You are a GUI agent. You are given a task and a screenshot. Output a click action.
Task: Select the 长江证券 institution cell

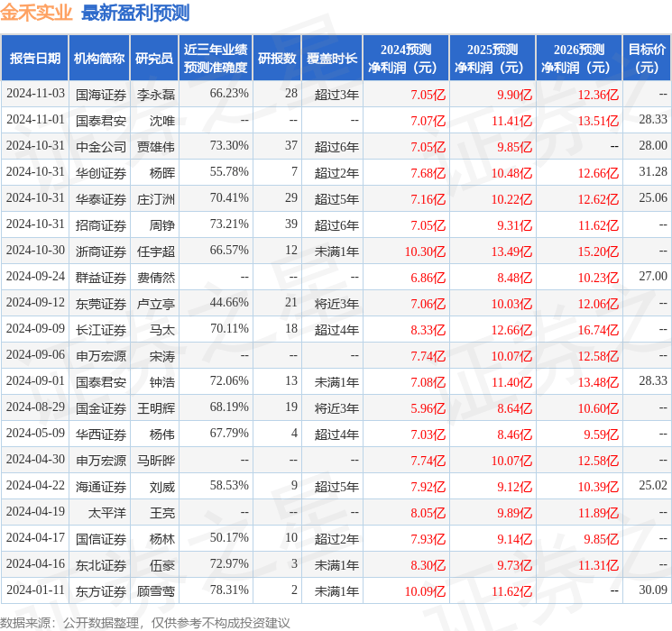tap(101, 330)
